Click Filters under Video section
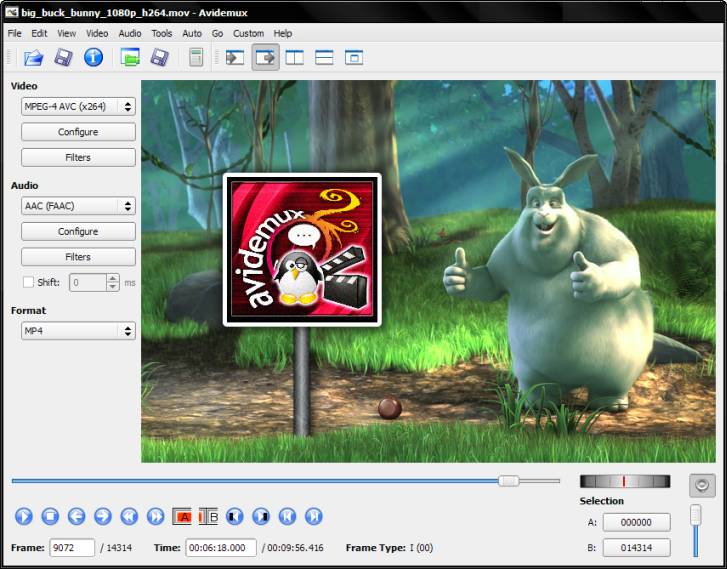The height and width of the screenshot is (569, 727). point(78,157)
